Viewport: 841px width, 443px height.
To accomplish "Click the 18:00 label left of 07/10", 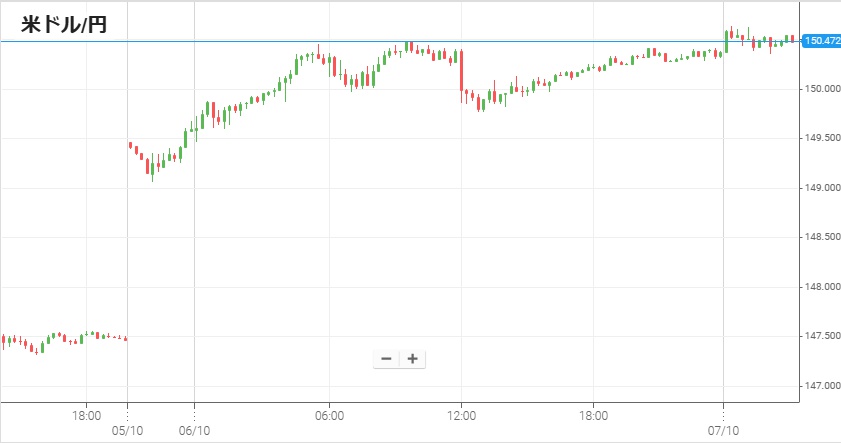I will (593, 414).
